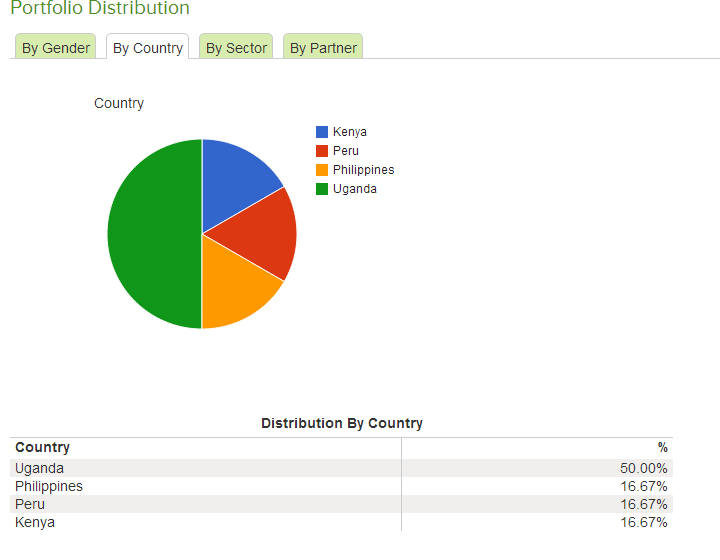Screen dimensions: 720x560
Task: Click the Country chart title
Action: tap(119, 103)
